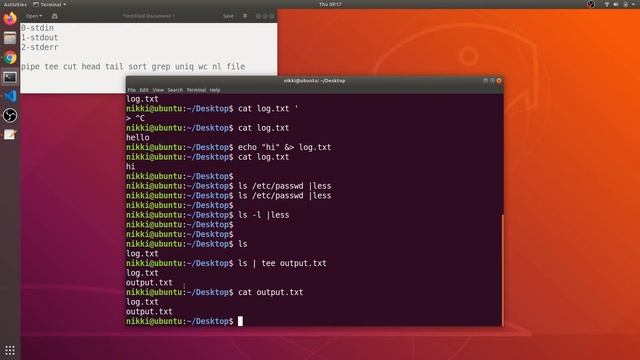This screenshot has height=360, width=640.
Task: Click the new tab icon in text editor
Action: [x=54, y=16]
